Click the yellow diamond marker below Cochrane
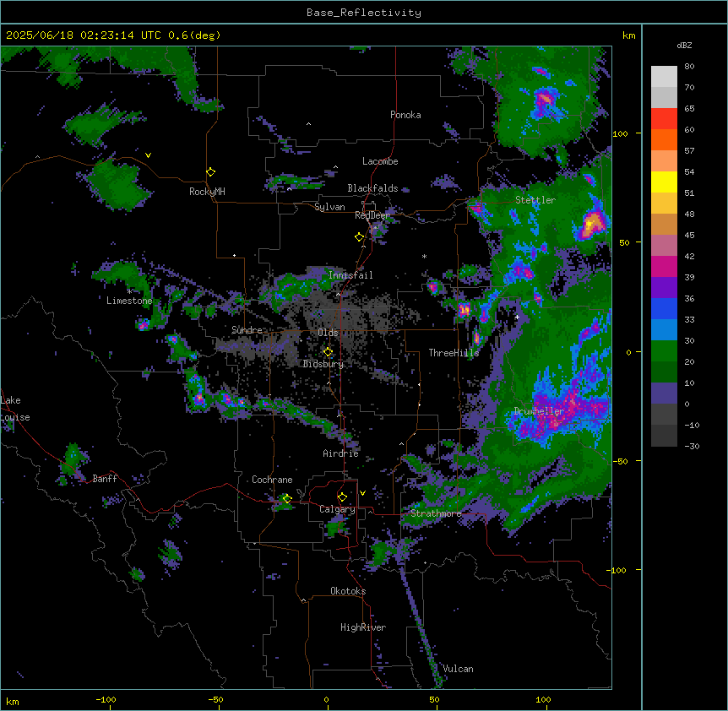This screenshot has width=728, height=711. point(287,498)
